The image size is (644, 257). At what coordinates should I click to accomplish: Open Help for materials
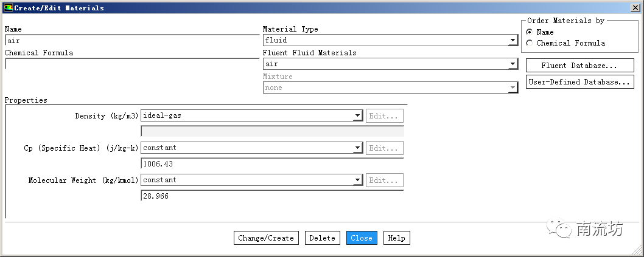tap(396, 238)
